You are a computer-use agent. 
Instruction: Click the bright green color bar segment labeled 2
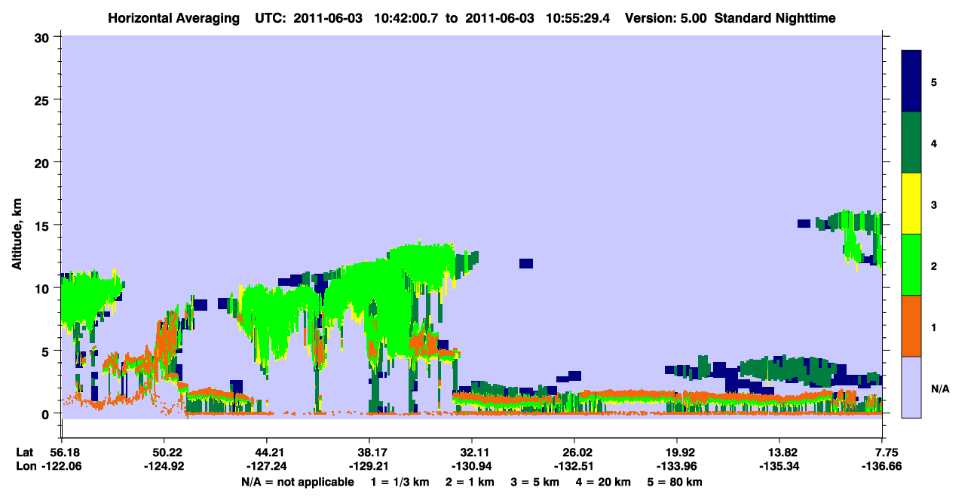click(x=911, y=265)
